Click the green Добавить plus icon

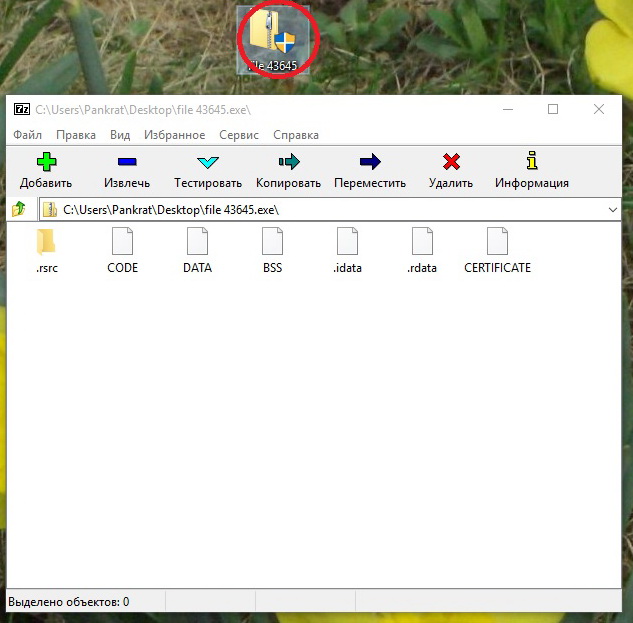point(46,162)
